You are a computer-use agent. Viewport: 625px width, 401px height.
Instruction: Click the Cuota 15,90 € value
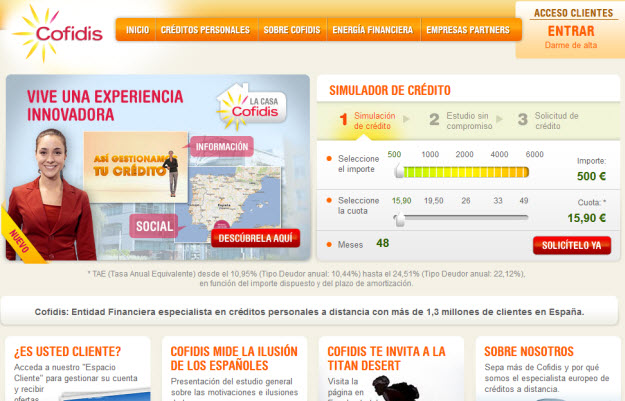pos(586,218)
